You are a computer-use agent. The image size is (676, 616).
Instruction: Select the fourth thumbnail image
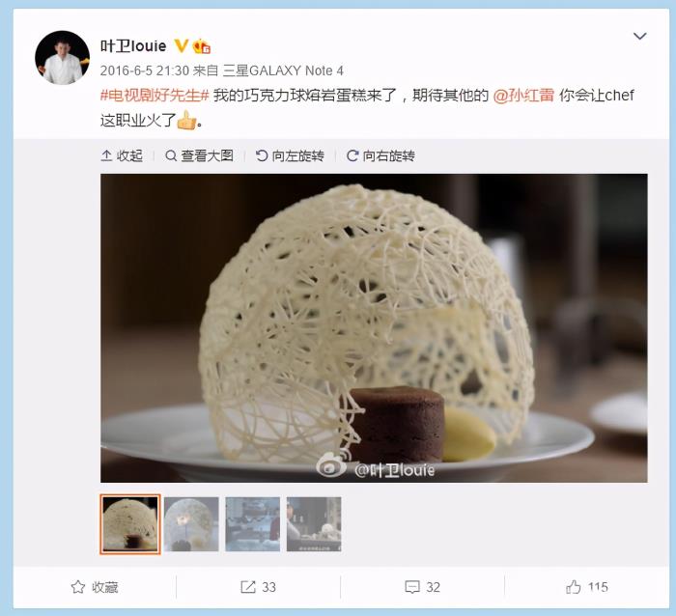point(314,524)
